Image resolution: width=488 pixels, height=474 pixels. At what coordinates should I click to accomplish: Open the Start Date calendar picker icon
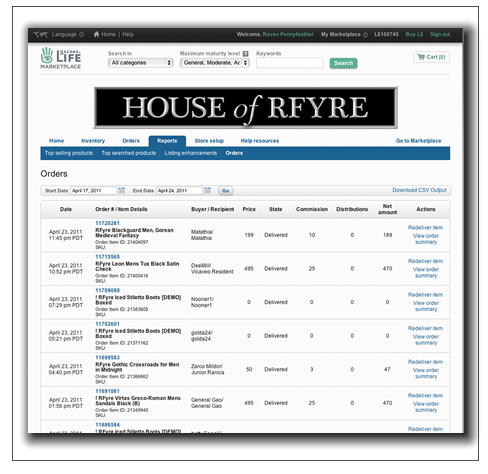tap(122, 191)
